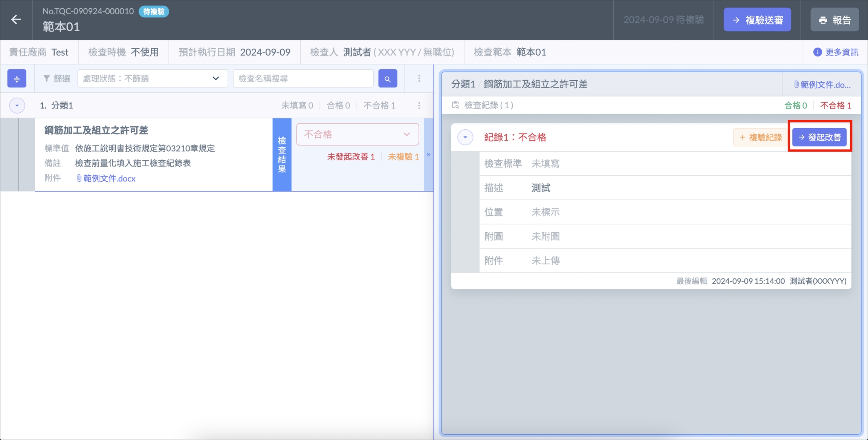The height and width of the screenshot is (440, 868).
Task: Click the double-chevron panel expand arrow
Action: 428,155
